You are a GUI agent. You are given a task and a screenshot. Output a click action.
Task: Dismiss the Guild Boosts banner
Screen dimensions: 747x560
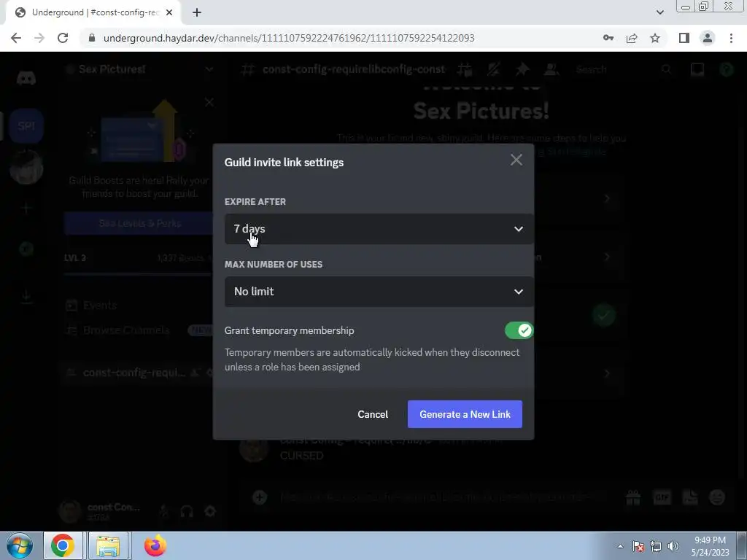(x=209, y=102)
